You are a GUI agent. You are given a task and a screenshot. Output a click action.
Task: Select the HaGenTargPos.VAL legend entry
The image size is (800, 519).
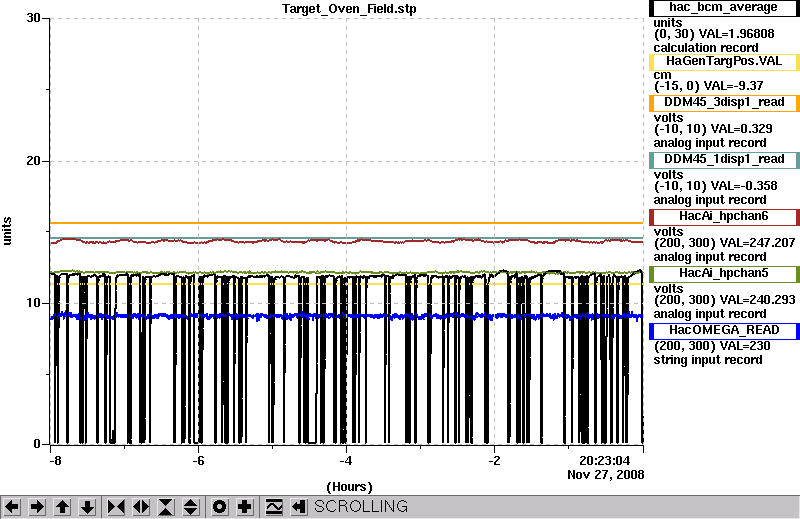723,62
